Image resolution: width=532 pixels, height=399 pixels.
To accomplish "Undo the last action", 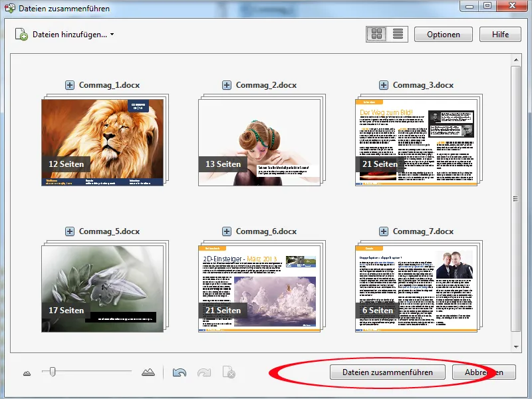I will [180, 372].
